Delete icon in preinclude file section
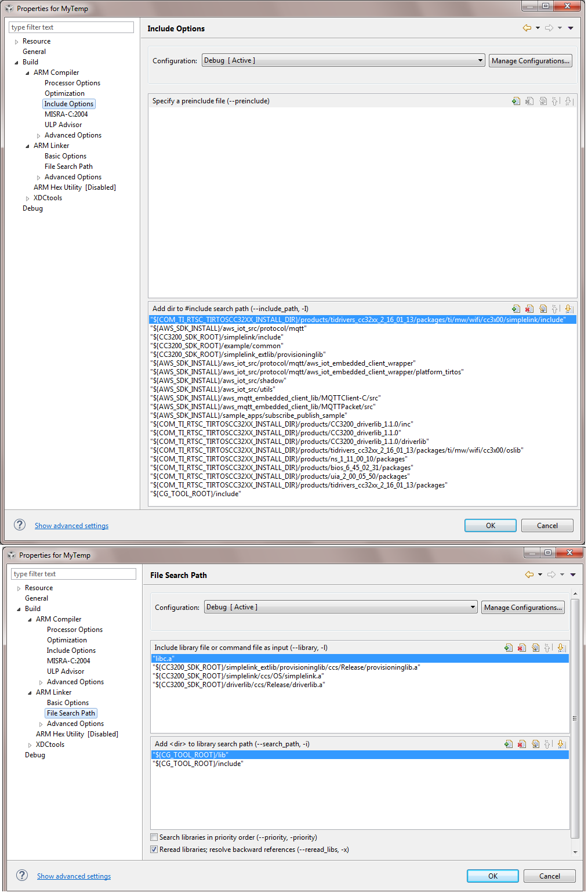 529,101
